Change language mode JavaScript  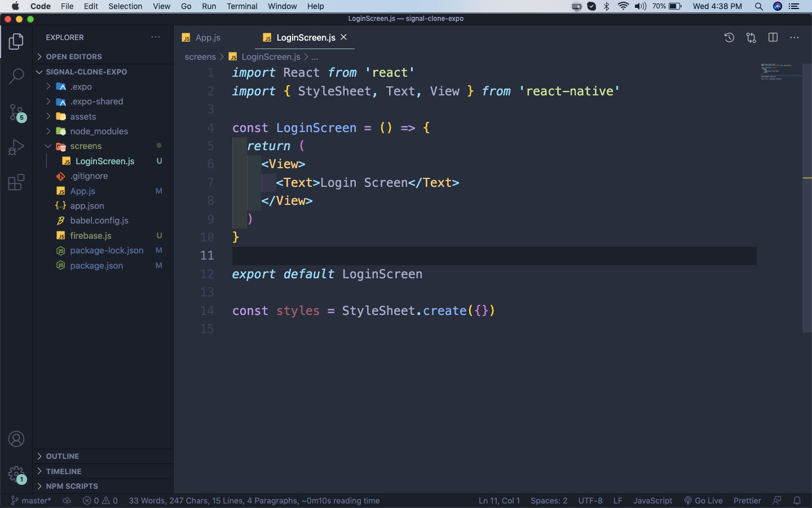click(x=652, y=501)
